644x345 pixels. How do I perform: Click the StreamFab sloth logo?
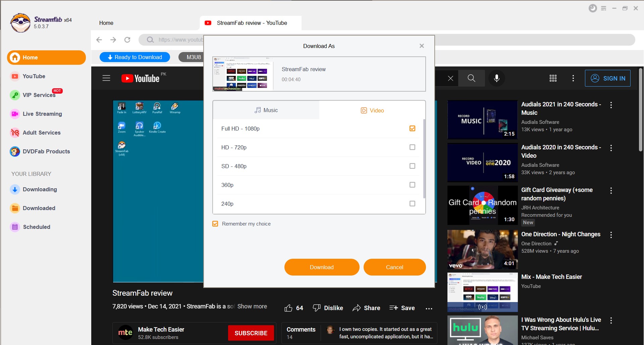coord(20,23)
